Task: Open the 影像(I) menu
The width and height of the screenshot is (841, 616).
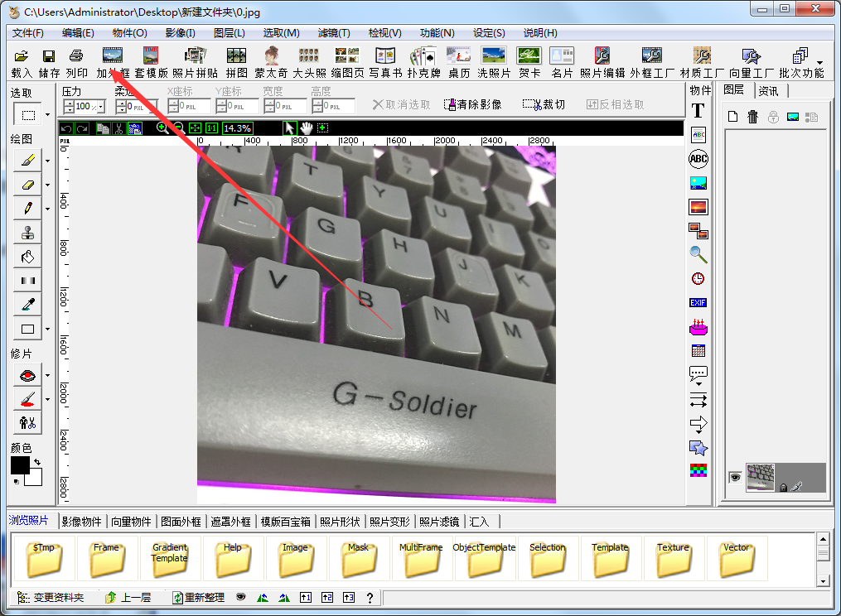Action: tap(181, 32)
